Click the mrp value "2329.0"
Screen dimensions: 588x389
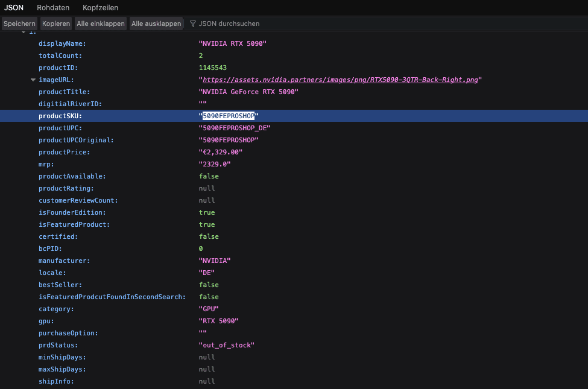(x=215, y=164)
